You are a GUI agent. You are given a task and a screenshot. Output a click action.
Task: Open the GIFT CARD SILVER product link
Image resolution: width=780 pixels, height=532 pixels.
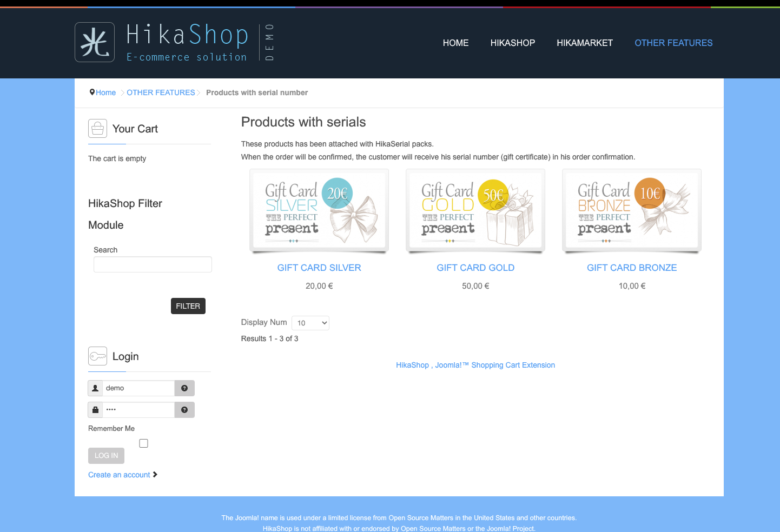point(319,268)
